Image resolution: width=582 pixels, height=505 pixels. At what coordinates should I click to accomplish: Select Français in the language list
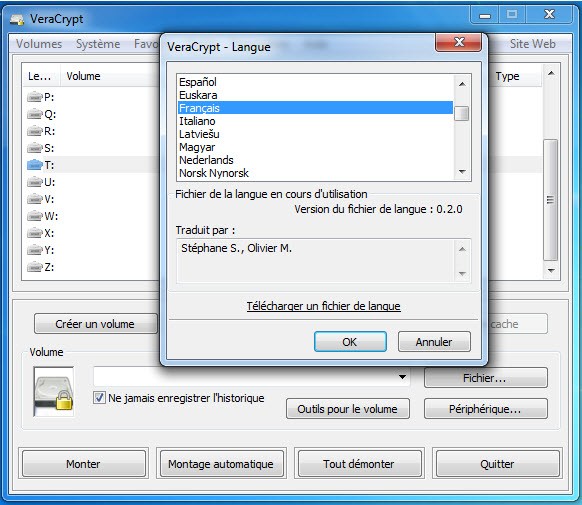click(315, 108)
